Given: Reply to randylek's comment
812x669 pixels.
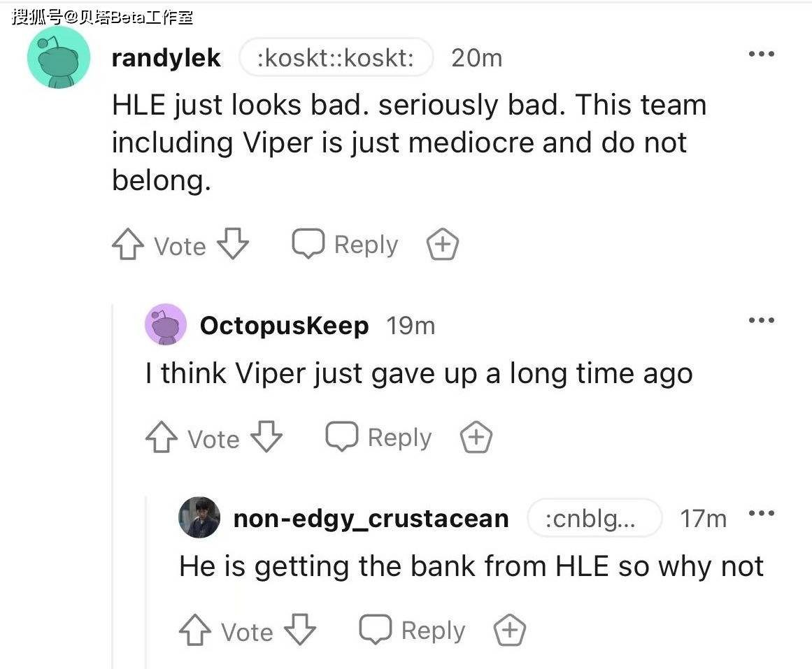Looking at the screenshot, I should pos(345,244).
